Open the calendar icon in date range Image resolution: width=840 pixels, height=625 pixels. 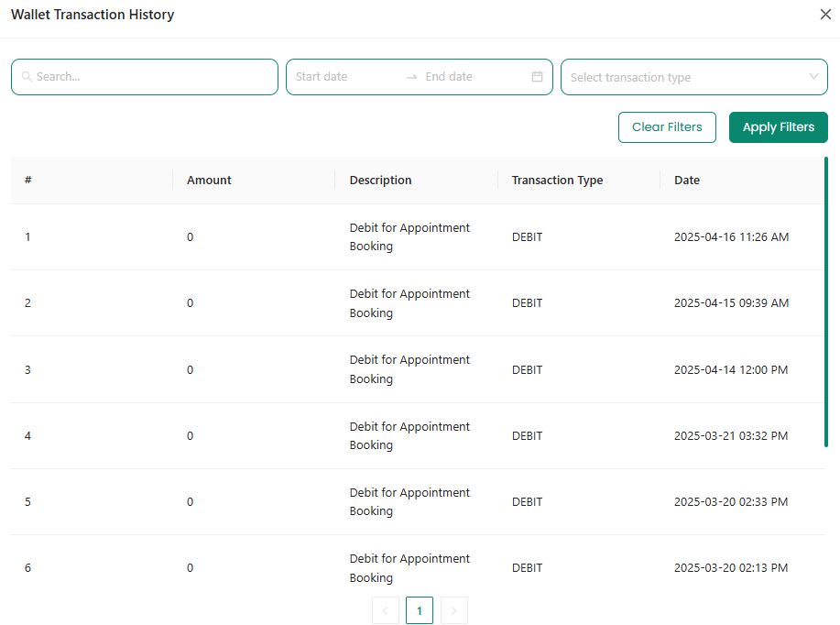pyautogui.click(x=537, y=77)
